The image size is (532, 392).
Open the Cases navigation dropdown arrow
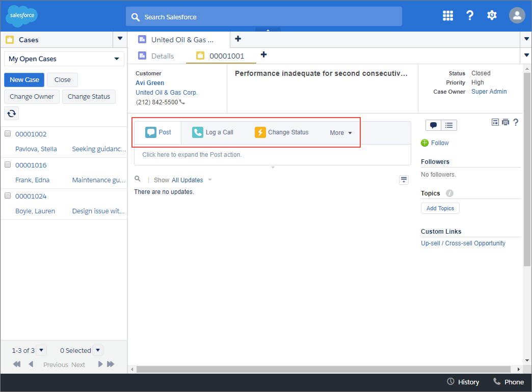click(x=120, y=39)
